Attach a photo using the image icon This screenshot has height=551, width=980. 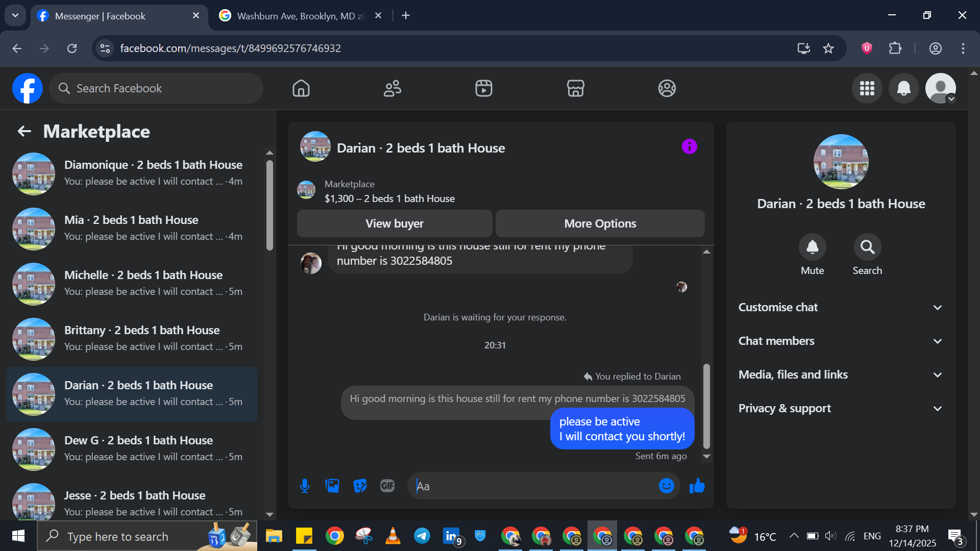click(x=332, y=486)
